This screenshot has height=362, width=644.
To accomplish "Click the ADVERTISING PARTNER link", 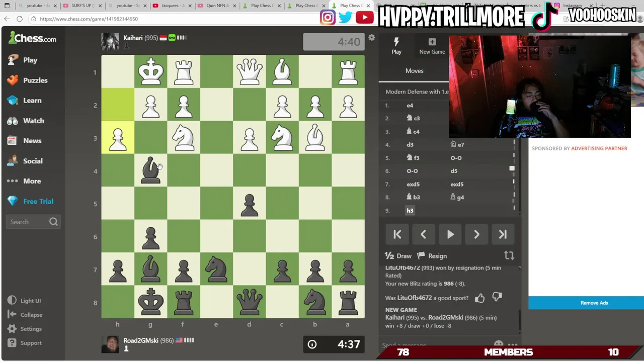I will point(599,148).
